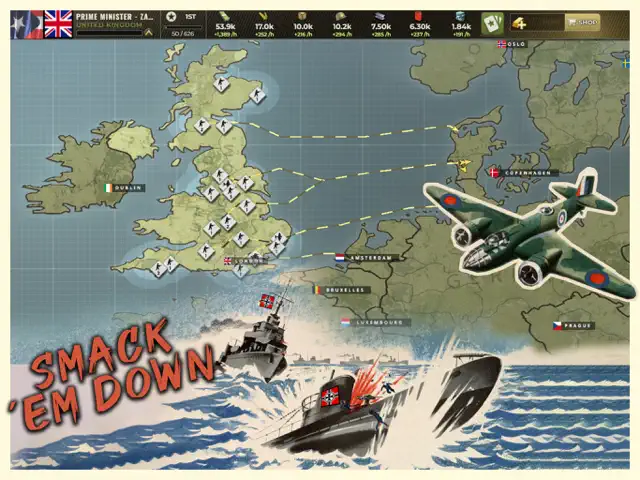Click the United Kingdom flag icon

click(58, 24)
